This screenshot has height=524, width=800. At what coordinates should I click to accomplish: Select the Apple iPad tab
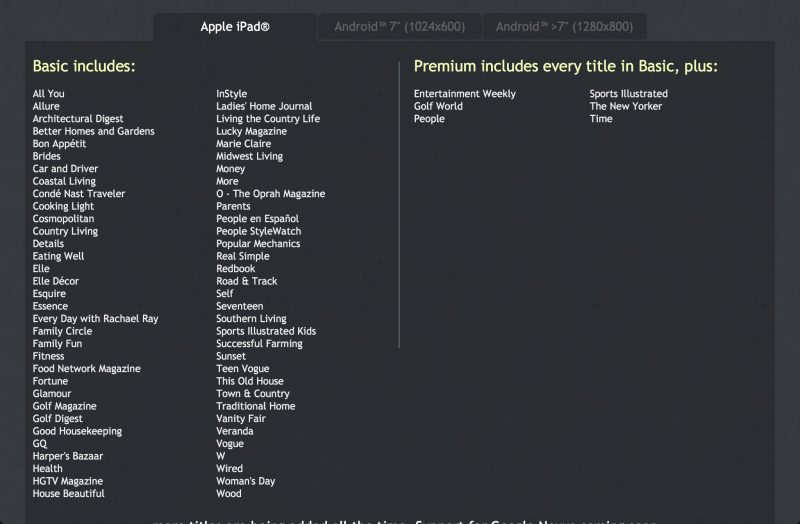(x=235, y=27)
